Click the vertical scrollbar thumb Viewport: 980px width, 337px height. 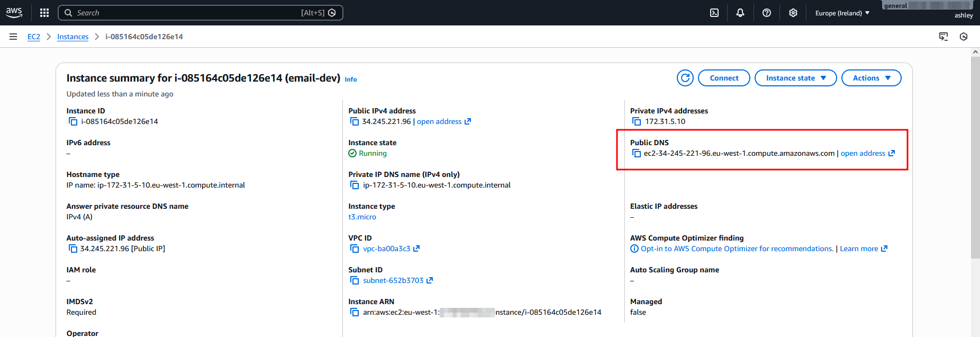[975, 158]
